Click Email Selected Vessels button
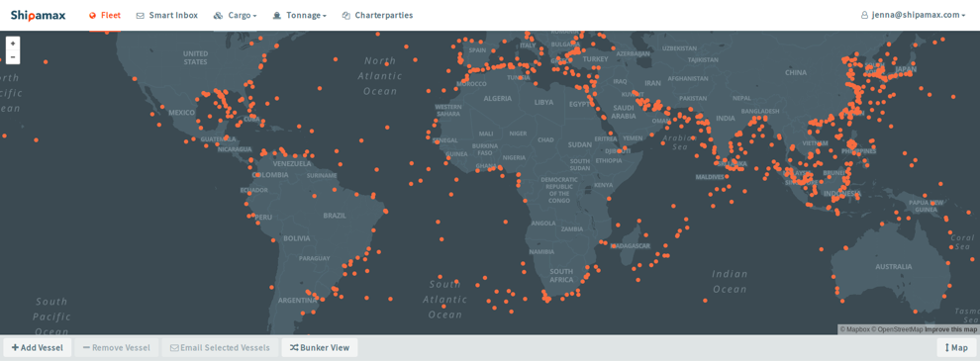The height and width of the screenshot is (361, 980). pyautogui.click(x=220, y=347)
